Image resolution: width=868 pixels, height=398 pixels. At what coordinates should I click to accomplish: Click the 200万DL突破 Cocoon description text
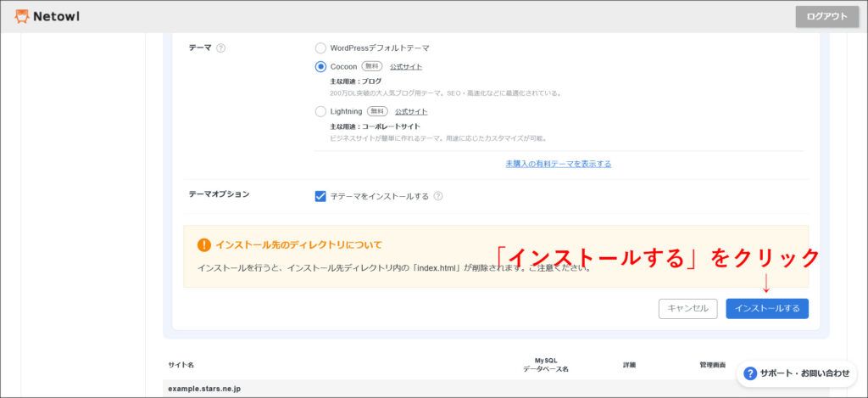pos(446,93)
